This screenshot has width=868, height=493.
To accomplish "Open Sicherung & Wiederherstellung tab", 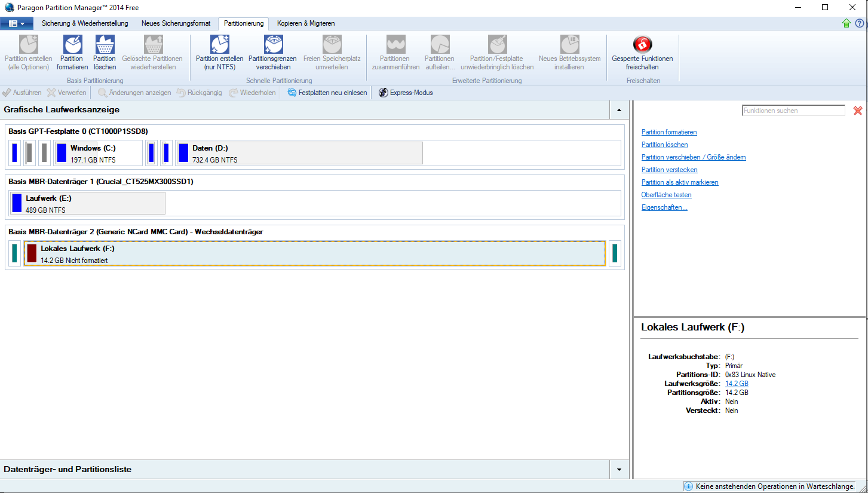I will click(x=85, y=23).
